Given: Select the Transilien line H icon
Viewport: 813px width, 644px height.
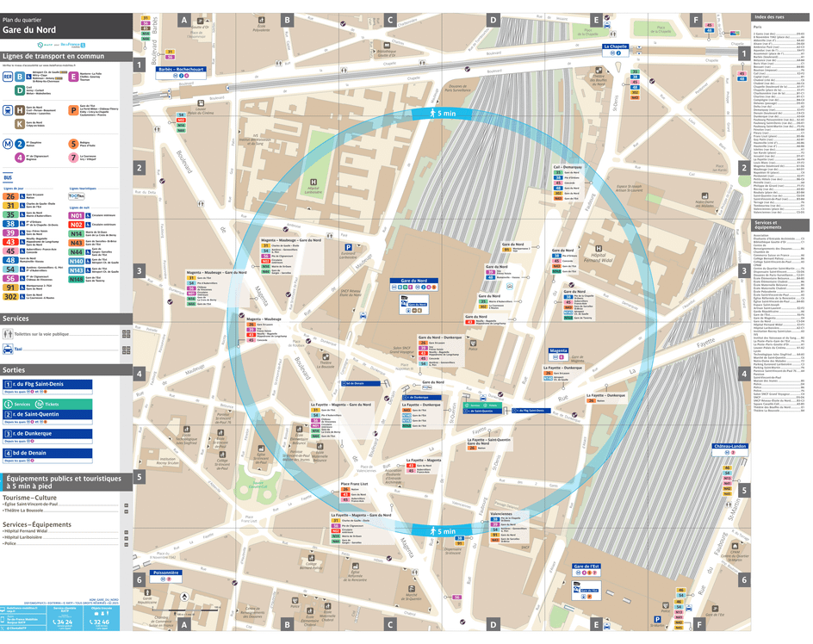Looking at the screenshot, I should 19,109.
